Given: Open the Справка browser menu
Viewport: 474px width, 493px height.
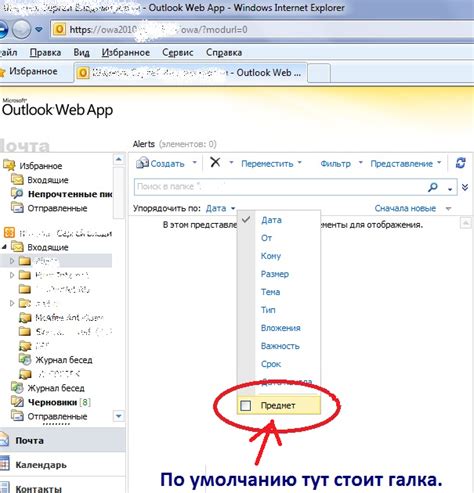Looking at the screenshot, I should (224, 52).
